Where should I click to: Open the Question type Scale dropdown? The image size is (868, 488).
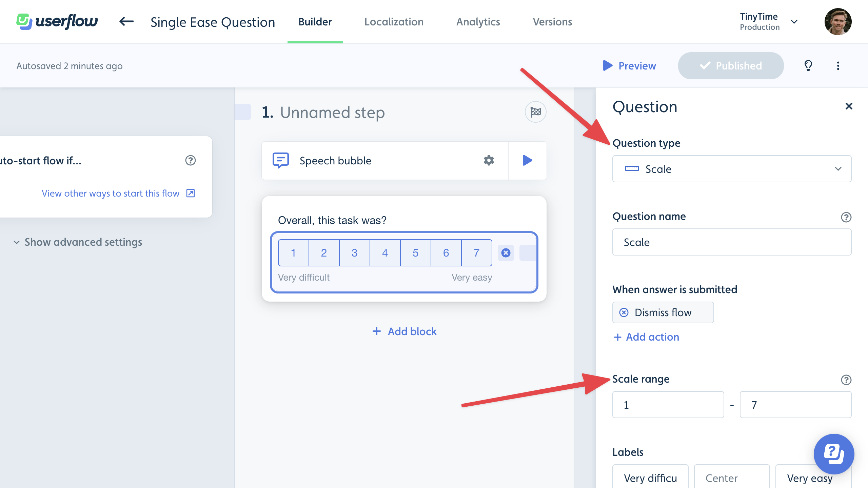click(732, 169)
